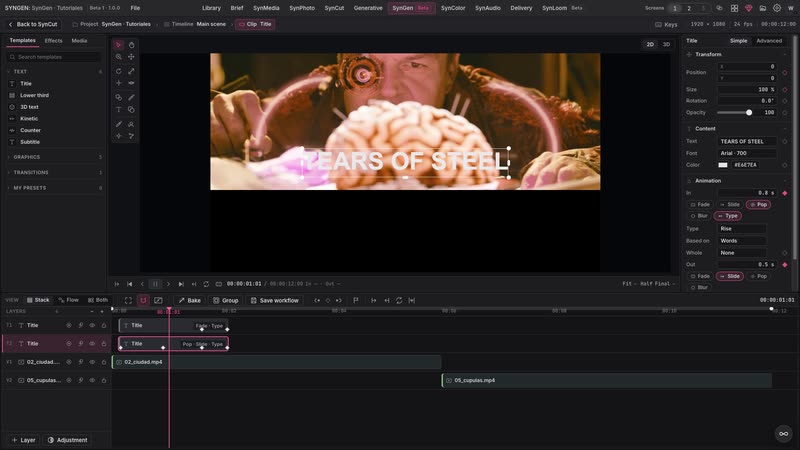Enable the Fade in-animation option

tap(700, 204)
